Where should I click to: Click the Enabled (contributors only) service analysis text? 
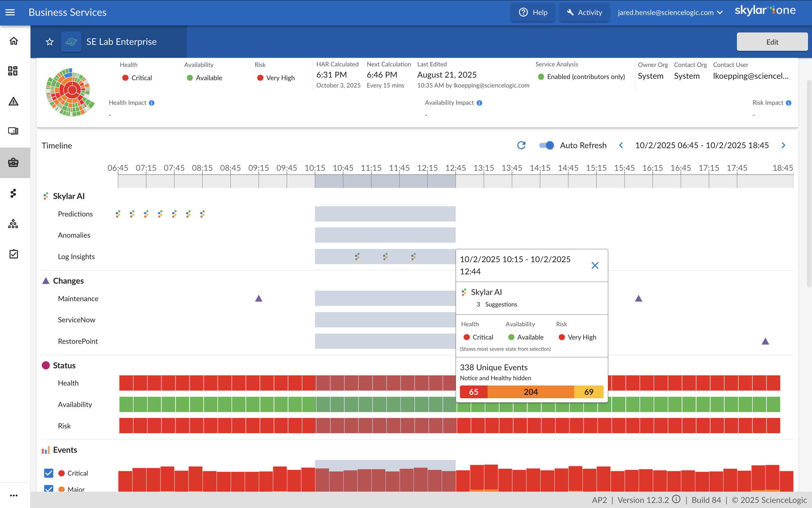click(x=586, y=76)
